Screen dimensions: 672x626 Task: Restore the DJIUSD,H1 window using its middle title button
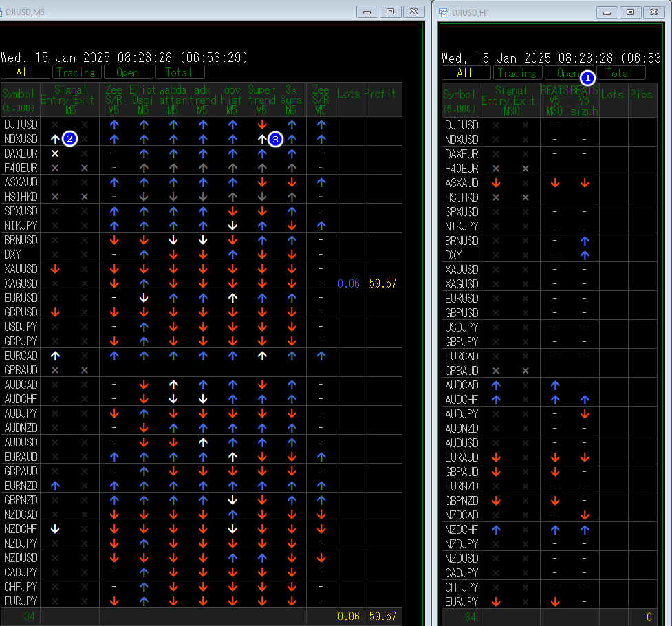tap(630, 12)
